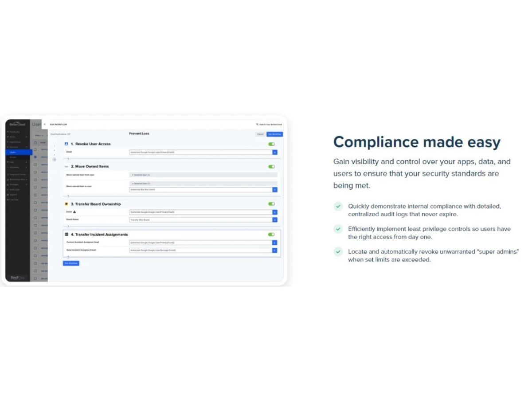
Task: Click the checkmark icon beside audit logs bullet
Action: point(338,206)
